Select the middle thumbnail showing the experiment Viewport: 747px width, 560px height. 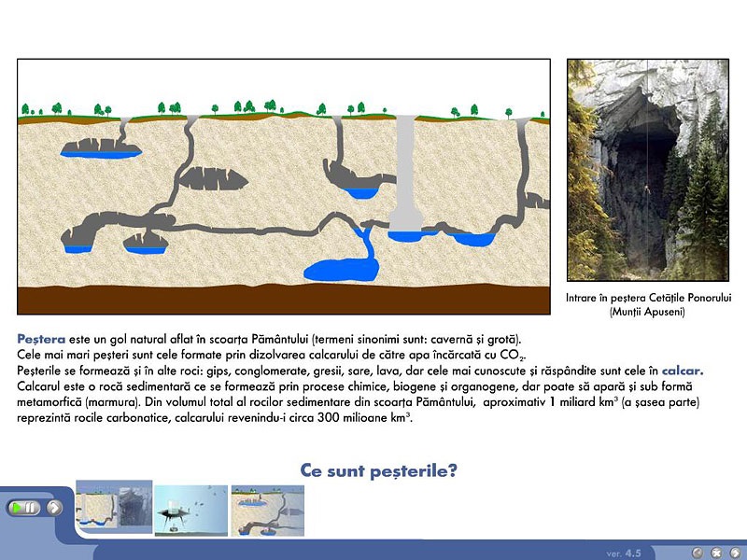point(190,511)
